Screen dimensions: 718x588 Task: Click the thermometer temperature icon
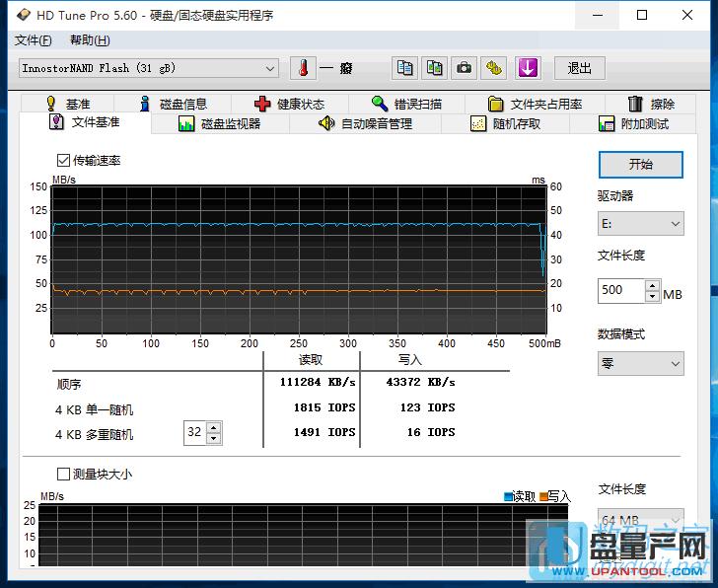304,68
